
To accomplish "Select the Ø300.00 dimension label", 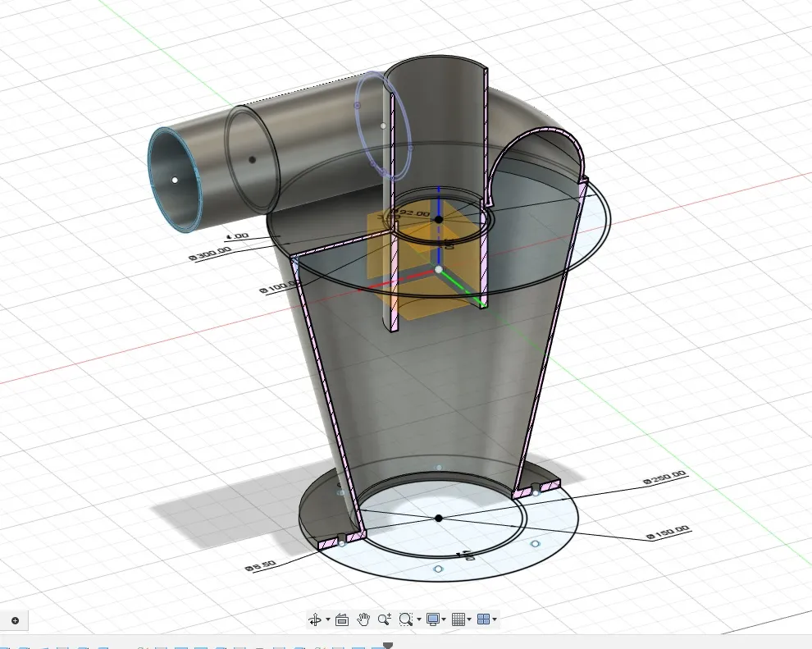I will tap(207, 251).
